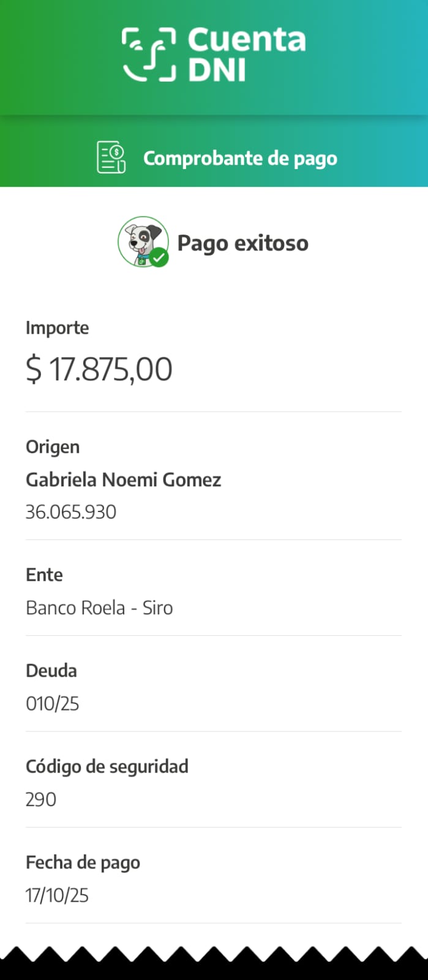Tap the Banco Roela - Siro entry
This screenshot has height=980, width=428.
pos(99,608)
